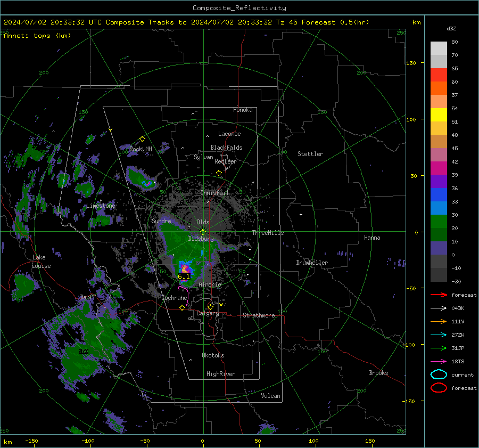Click the Lacombe town label
479x448 pixels.
[x=229, y=134]
